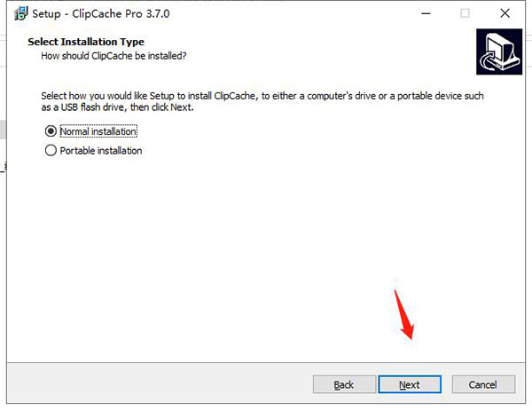Screen dimensions: 532x410
Task: Proceed by pressing the Next button
Action: coord(409,384)
